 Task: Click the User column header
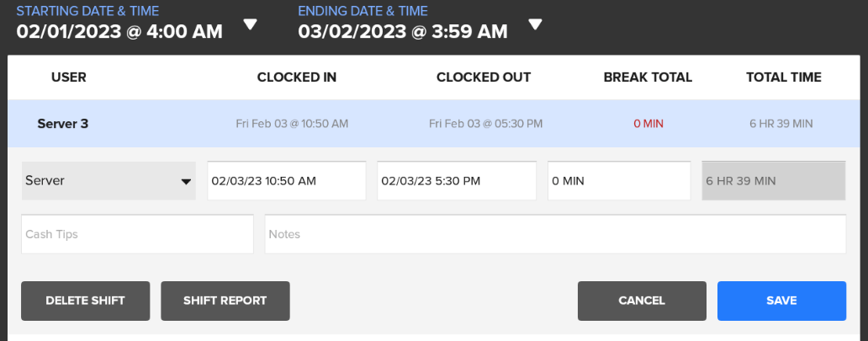(x=69, y=77)
